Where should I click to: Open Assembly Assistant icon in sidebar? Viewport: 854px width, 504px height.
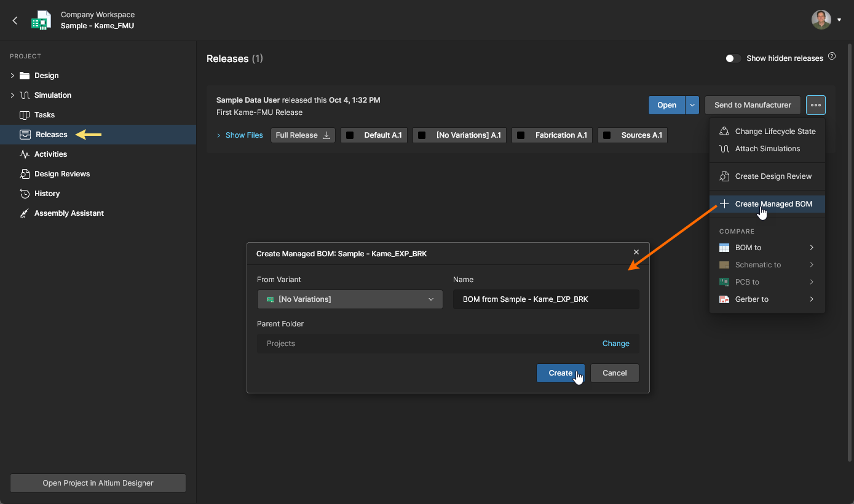coord(25,213)
